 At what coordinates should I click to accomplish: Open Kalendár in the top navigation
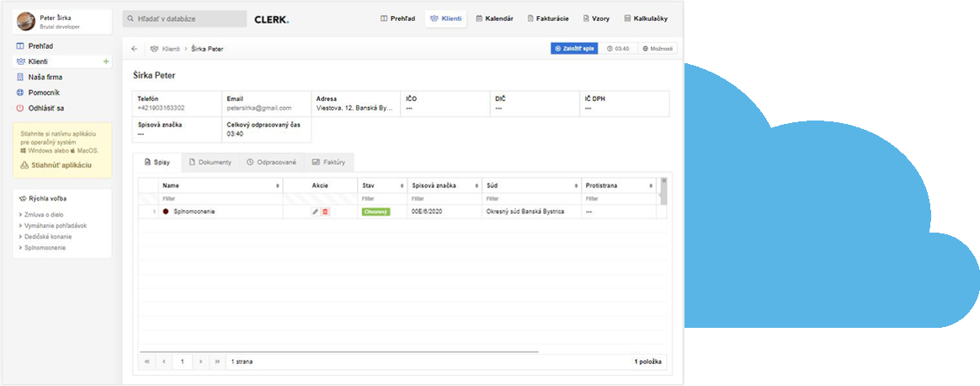click(494, 18)
